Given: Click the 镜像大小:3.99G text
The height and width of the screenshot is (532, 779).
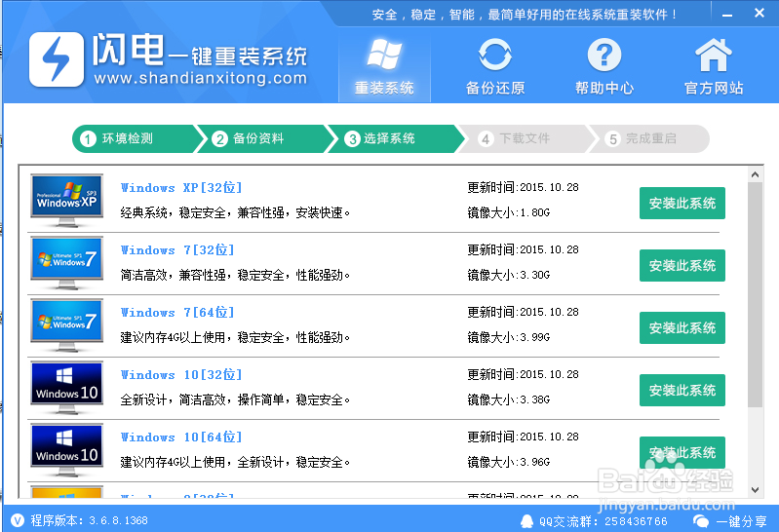Looking at the screenshot, I should 509,337.
